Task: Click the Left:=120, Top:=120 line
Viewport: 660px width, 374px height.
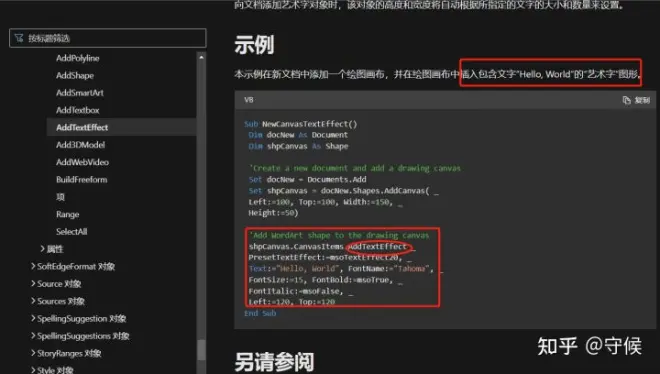Action: pos(292,302)
